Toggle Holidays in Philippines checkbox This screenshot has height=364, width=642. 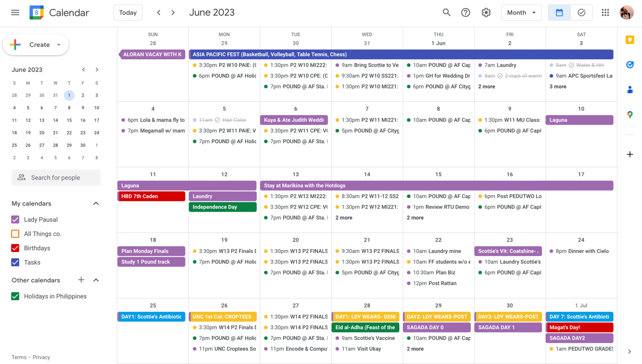(x=15, y=296)
